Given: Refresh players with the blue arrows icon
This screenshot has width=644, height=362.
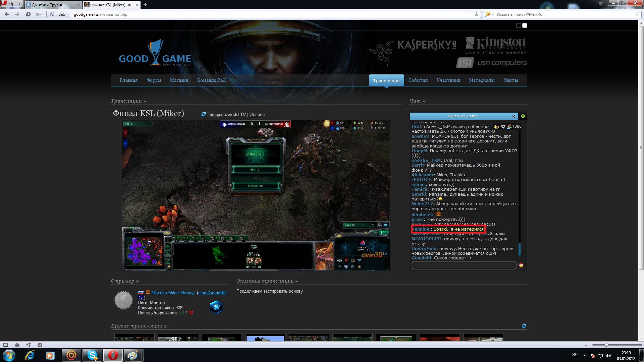Looking at the screenshot, I should point(203,114).
